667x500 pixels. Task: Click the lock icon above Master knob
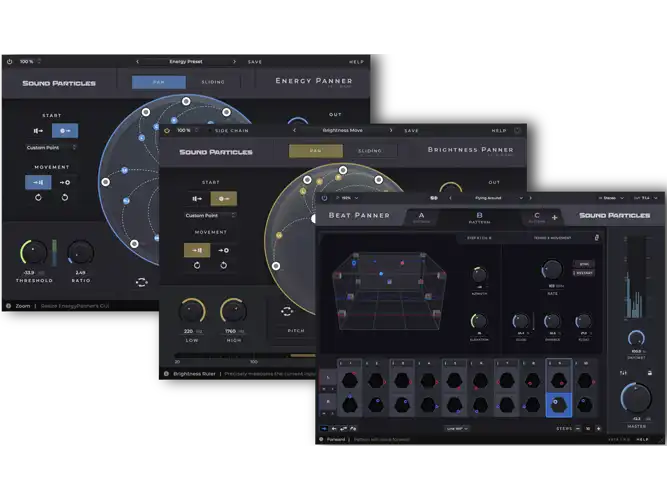pyautogui.click(x=650, y=373)
